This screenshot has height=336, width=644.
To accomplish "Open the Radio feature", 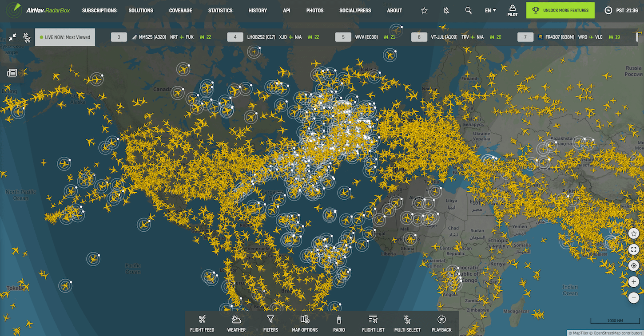I will tap(338, 323).
